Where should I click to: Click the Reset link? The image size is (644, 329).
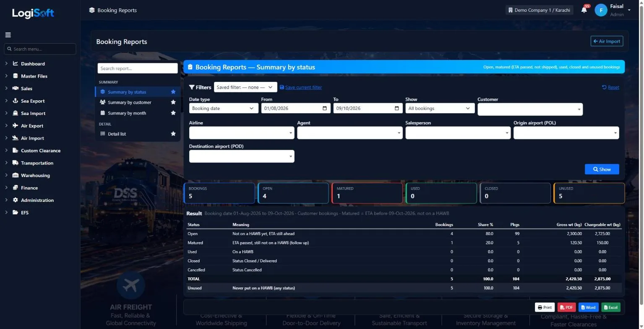coord(610,87)
